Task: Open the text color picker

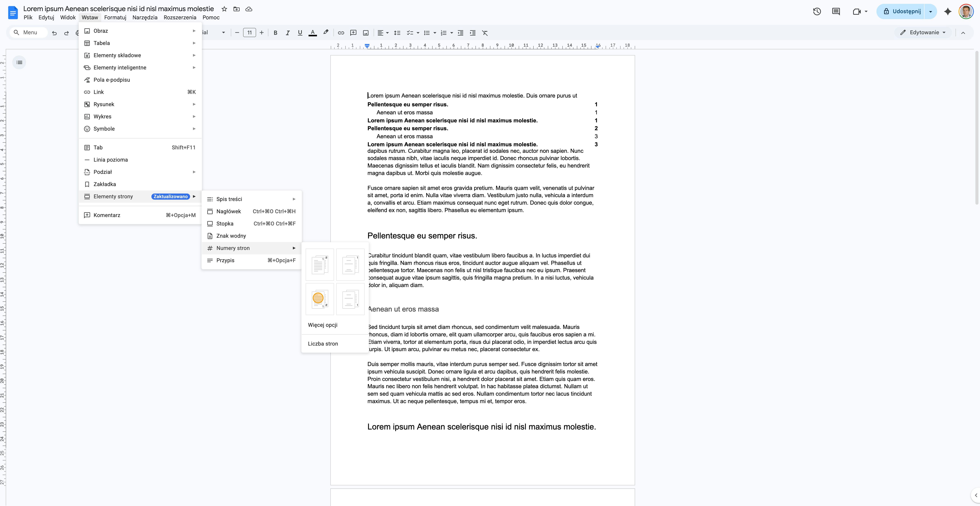Action: pyautogui.click(x=313, y=33)
